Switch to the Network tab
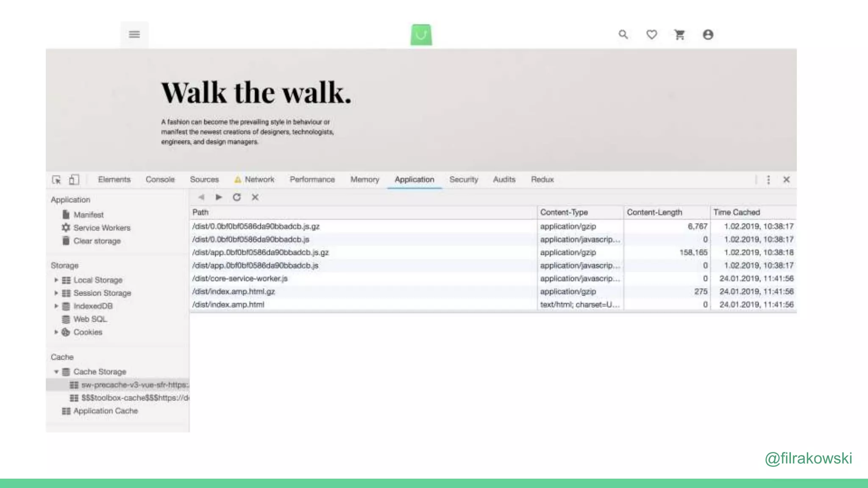This screenshot has height=488, width=868. click(259, 180)
